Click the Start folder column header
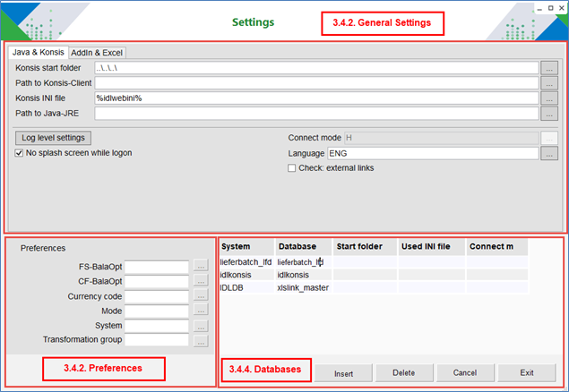The height and width of the screenshot is (392, 569). [365, 246]
